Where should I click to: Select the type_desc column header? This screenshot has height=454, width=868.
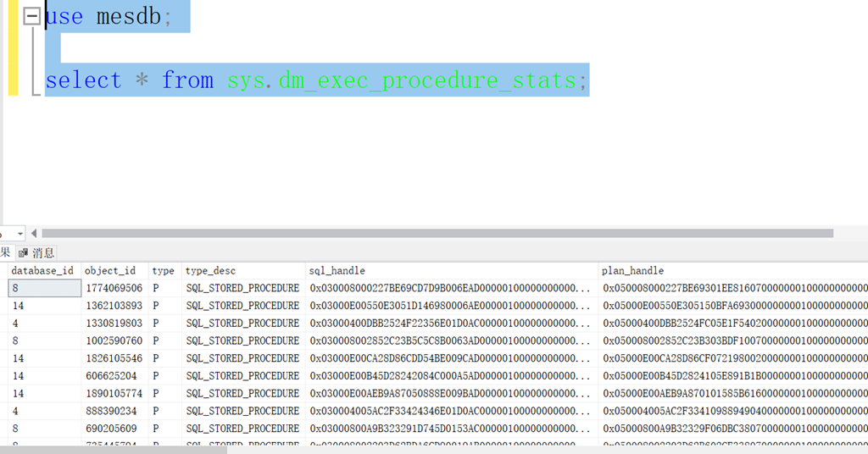point(243,270)
